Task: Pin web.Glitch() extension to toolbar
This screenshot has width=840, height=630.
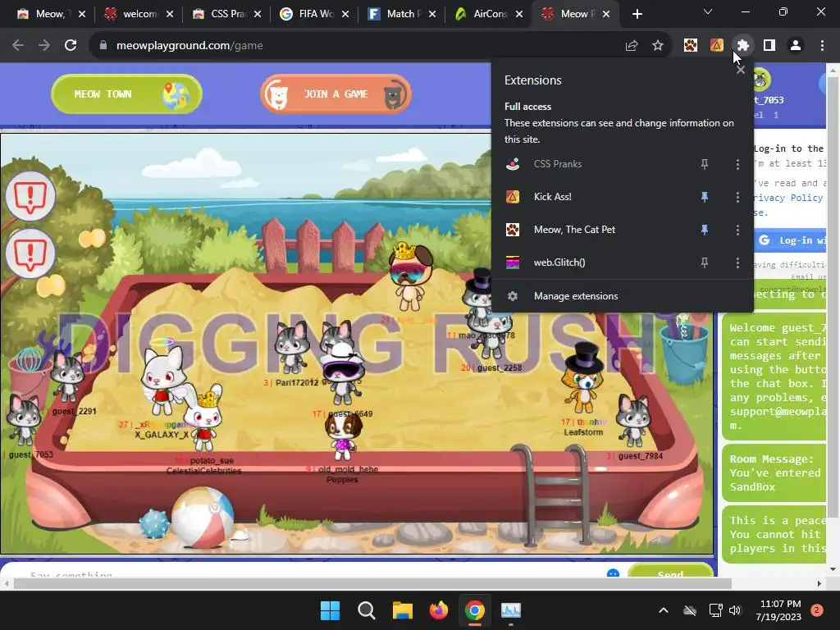Action: [705, 262]
